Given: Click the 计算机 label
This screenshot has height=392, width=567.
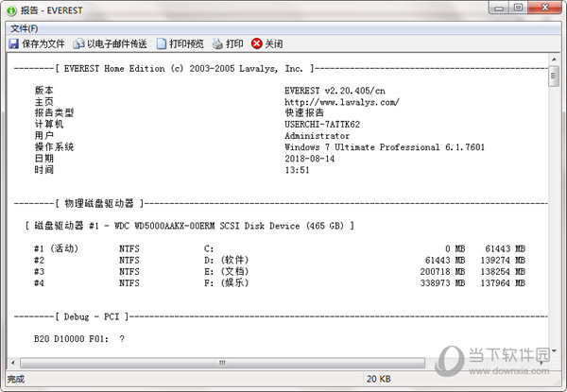Looking at the screenshot, I should point(49,125).
